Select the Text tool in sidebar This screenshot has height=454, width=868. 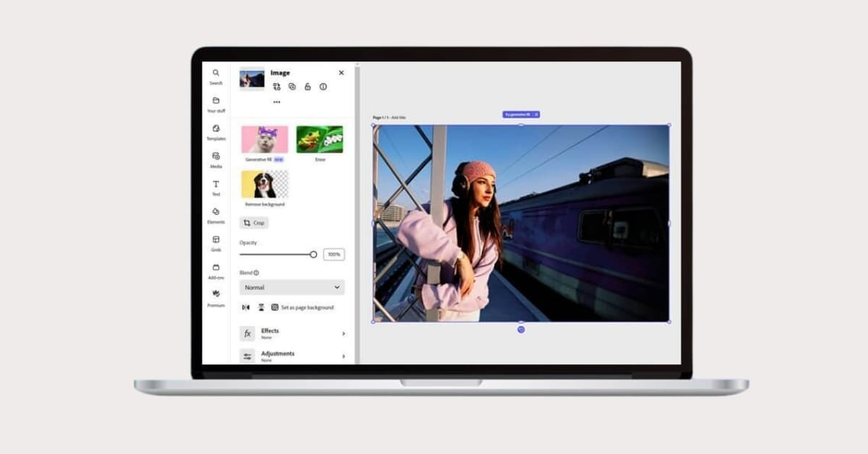216,188
